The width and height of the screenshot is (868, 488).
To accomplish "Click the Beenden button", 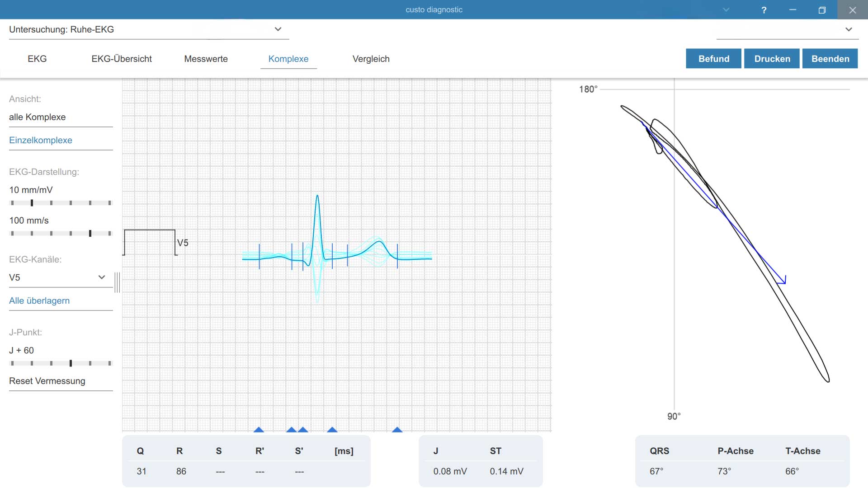I will click(x=830, y=59).
